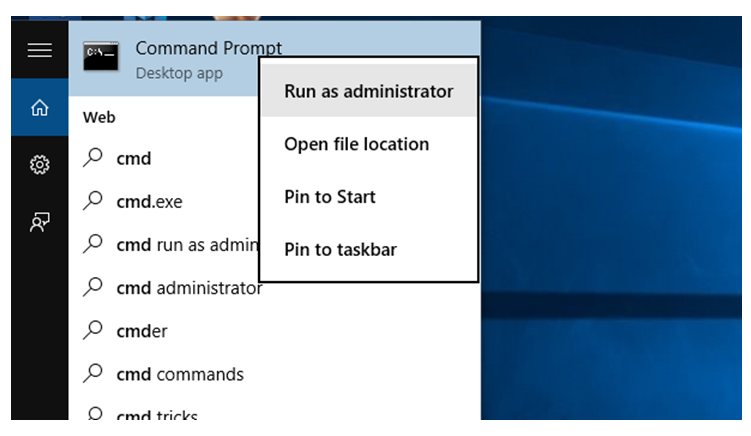Select the Home icon in sidebar
Viewport: 751px width, 436px height.
(x=40, y=108)
